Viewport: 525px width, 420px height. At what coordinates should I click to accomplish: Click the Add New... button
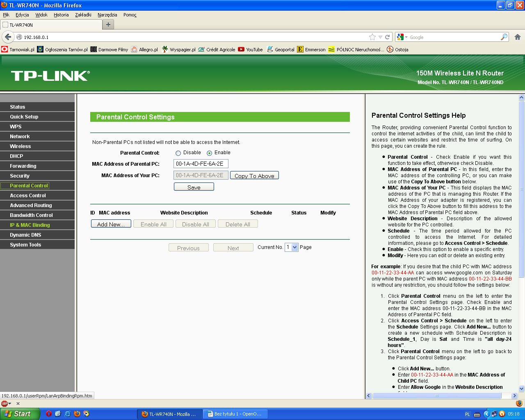coord(111,224)
